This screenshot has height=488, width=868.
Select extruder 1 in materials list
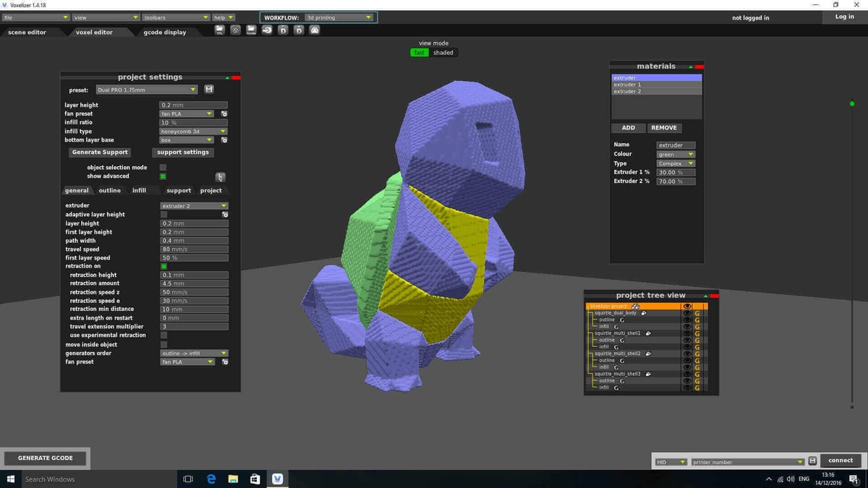tap(657, 85)
